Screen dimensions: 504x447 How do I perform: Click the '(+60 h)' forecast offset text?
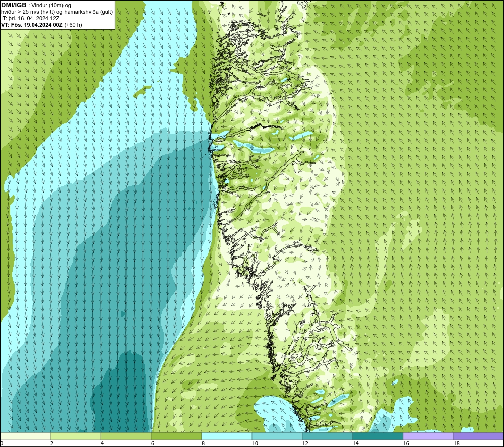73,25
